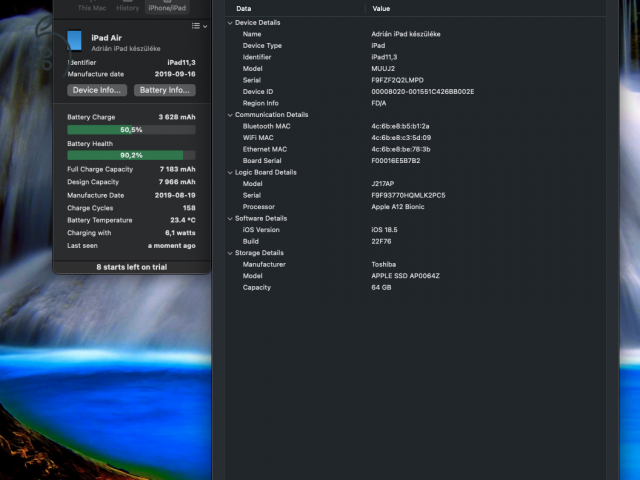Viewport: 640px width, 480px height.
Task: Select the iPhone/iPad tab
Action: click(167, 6)
